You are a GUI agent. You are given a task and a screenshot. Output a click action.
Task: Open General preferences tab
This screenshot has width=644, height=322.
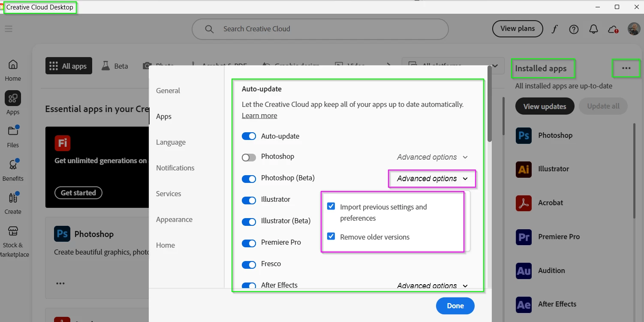click(x=168, y=91)
